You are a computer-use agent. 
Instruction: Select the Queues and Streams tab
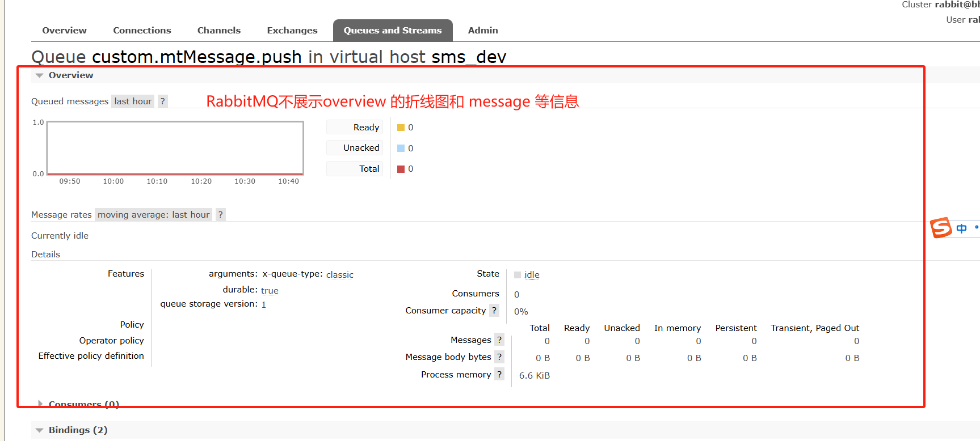coord(393,31)
